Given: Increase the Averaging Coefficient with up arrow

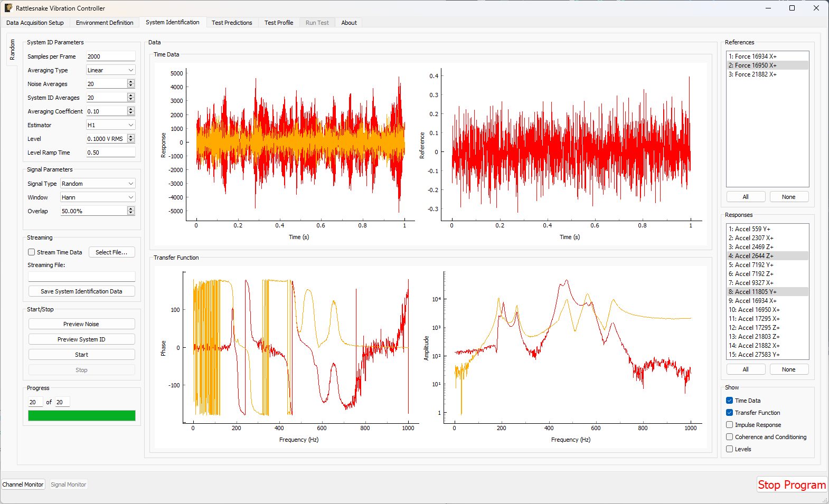Looking at the screenshot, I should click(131, 109).
